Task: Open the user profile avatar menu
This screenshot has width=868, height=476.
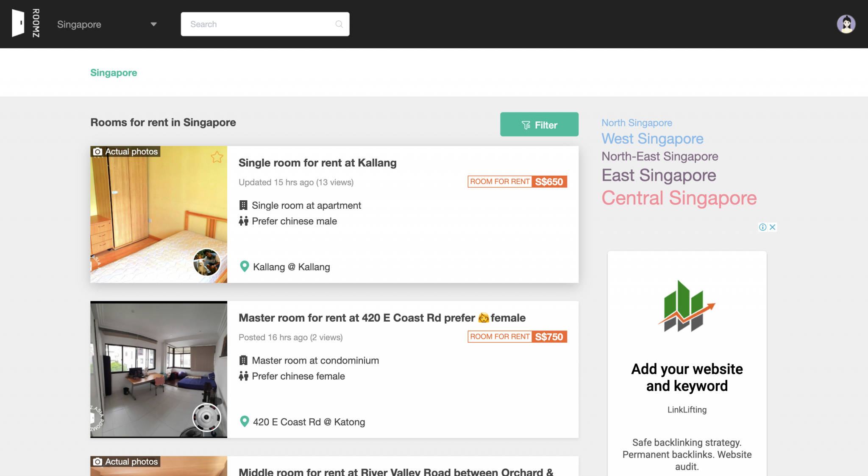Action: tap(846, 24)
